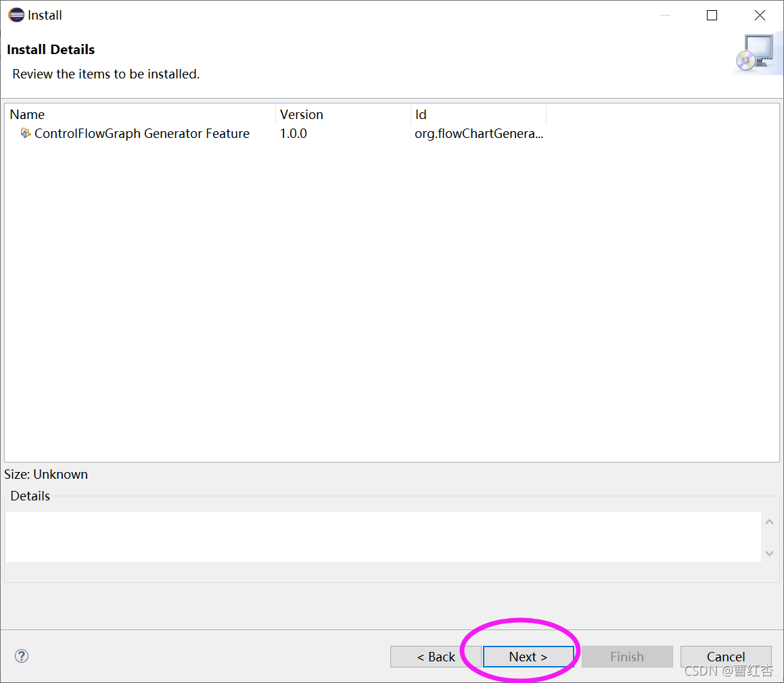This screenshot has height=683, width=784.
Task: Click the Eclipse logo in the title bar
Action: [x=15, y=15]
